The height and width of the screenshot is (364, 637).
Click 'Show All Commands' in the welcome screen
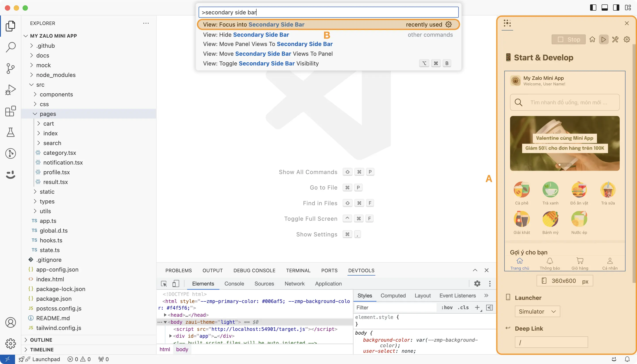point(308,172)
